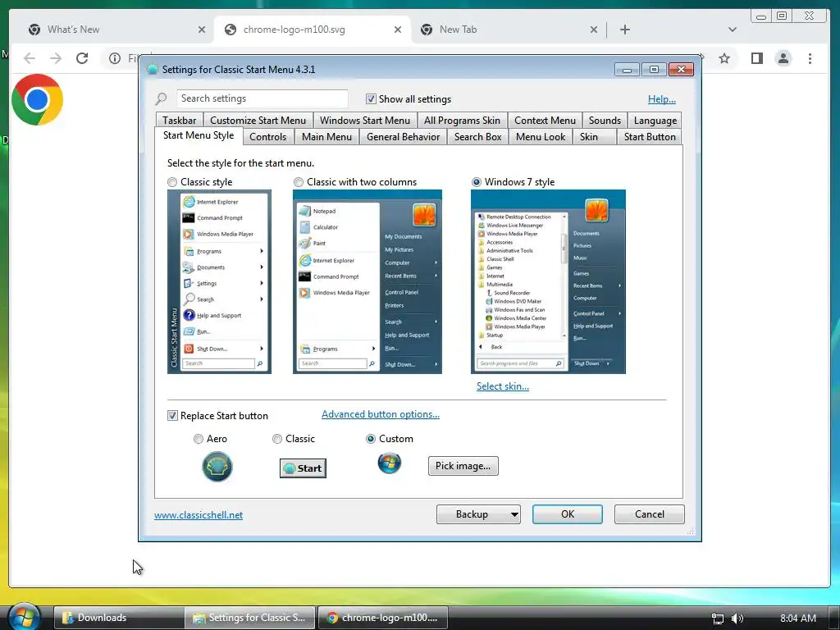This screenshot has width=840, height=630.
Task: Focus the Search settings input field
Action: point(262,98)
